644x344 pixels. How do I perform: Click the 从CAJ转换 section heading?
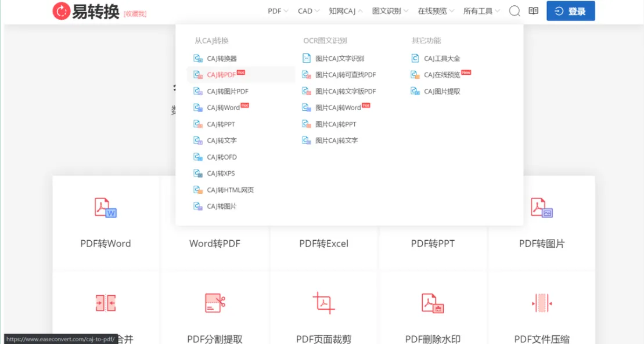click(x=211, y=41)
